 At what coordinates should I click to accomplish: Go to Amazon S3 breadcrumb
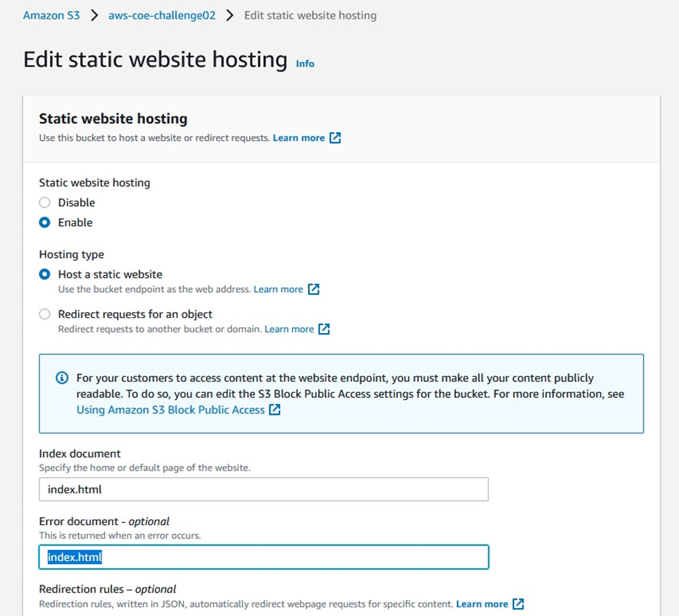tap(52, 15)
